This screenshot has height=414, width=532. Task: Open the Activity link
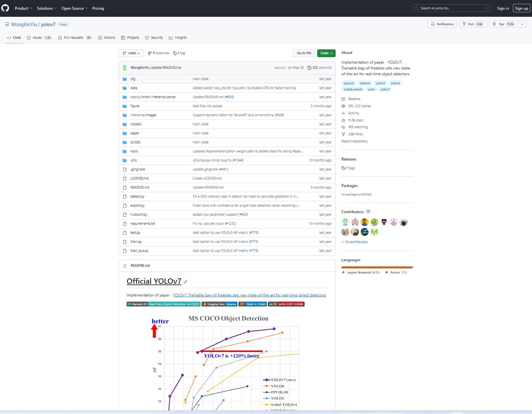(350, 113)
